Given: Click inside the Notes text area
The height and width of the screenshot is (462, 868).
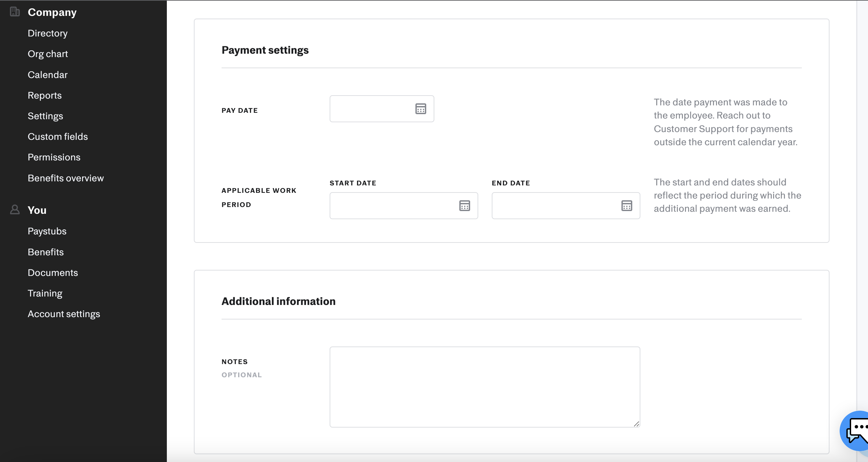Looking at the screenshot, I should 485,387.
